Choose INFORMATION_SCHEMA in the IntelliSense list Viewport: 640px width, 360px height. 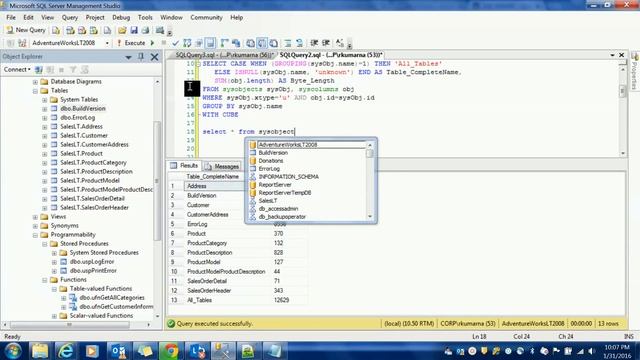point(289,177)
